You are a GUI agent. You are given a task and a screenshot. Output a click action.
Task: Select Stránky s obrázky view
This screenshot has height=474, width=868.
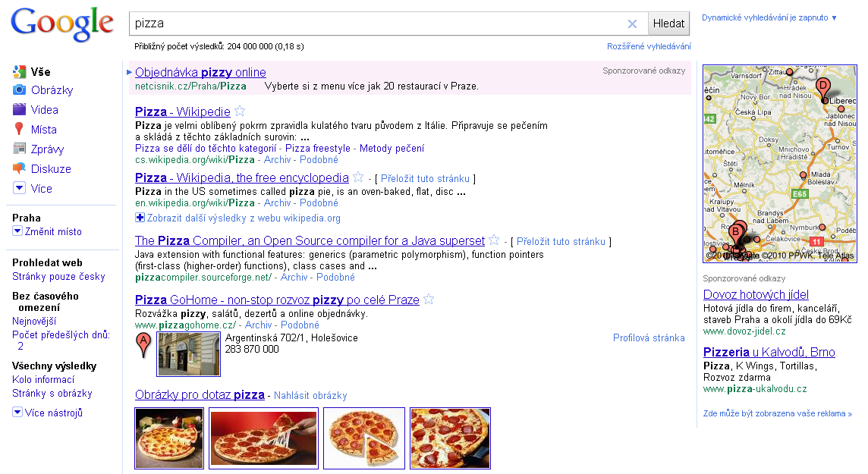click(x=52, y=394)
